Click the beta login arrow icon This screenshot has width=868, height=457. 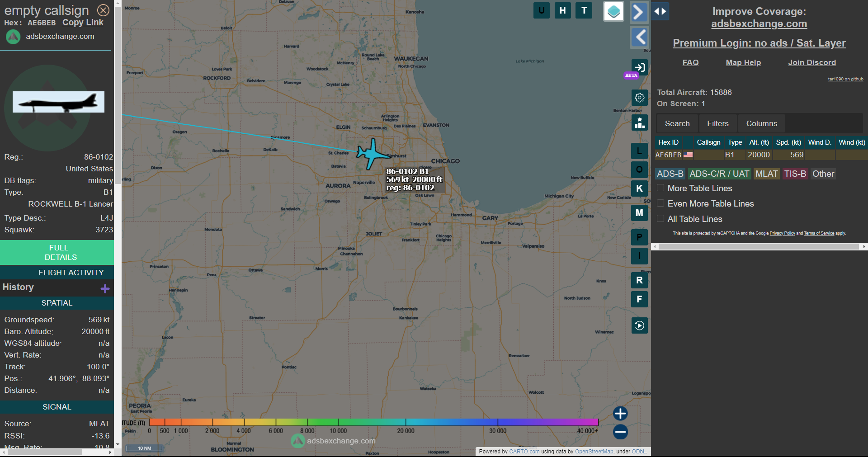pyautogui.click(x=639, y=68)
